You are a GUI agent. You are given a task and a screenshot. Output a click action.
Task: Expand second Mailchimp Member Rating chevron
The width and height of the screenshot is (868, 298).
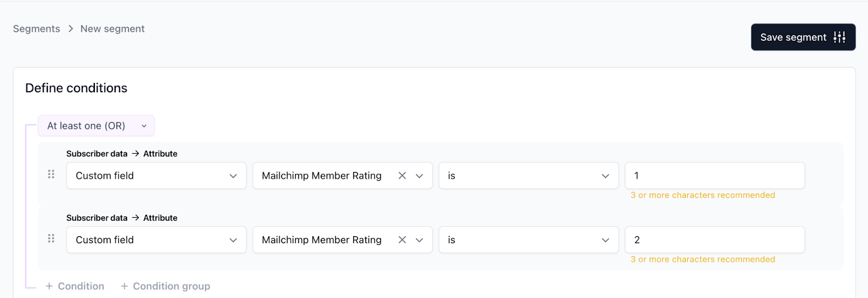419,240
